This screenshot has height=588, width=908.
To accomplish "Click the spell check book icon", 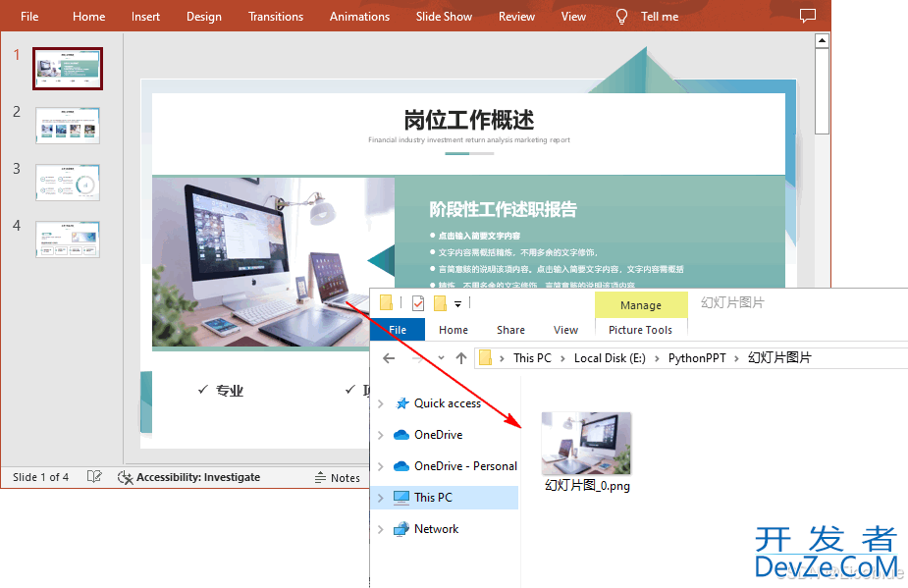I will (x=94, y=477).
